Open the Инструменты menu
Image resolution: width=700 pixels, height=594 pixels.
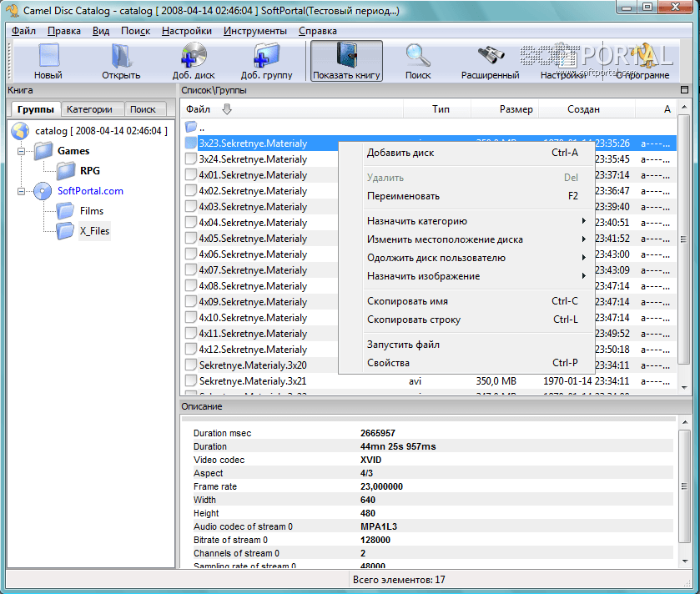click(x=255, y=31)
